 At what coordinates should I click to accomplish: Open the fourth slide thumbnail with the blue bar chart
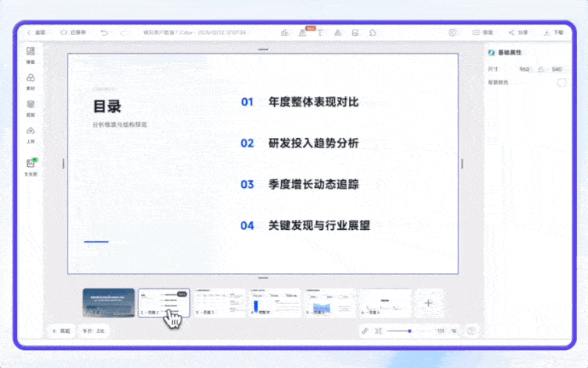pyautogui.click(x=275, y=303)
